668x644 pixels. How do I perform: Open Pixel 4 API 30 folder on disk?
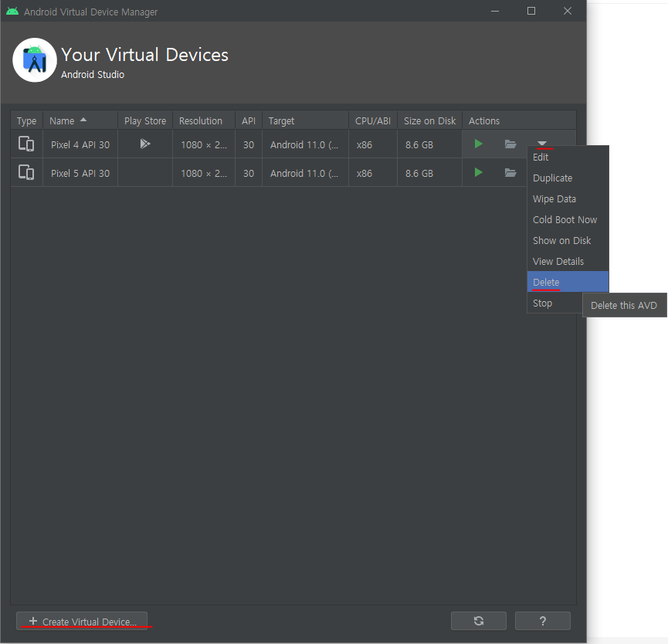click(510, 144)
